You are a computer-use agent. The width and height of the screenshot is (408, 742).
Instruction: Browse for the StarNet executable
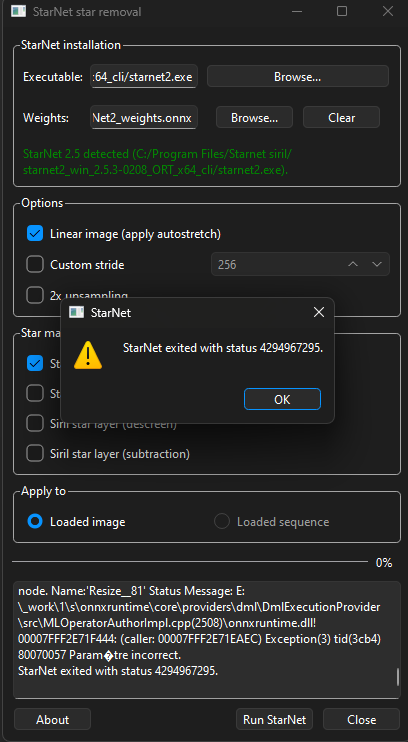point(298,77)
